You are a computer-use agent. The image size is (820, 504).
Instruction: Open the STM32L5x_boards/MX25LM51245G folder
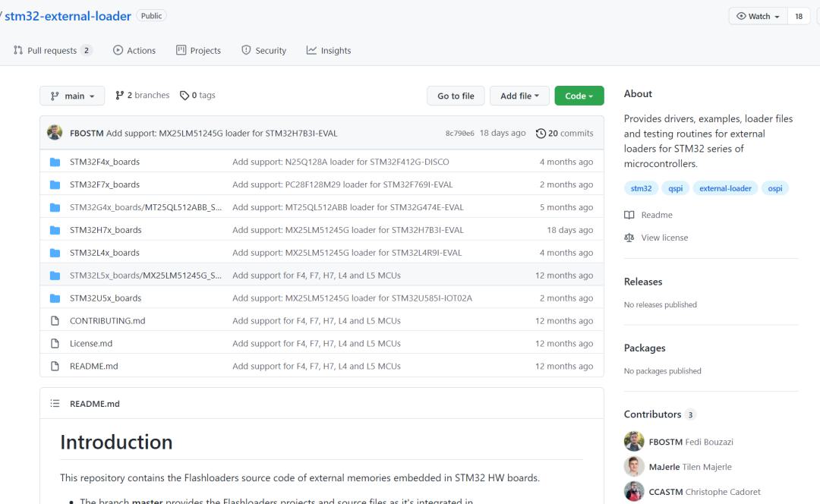click(146, 275)
